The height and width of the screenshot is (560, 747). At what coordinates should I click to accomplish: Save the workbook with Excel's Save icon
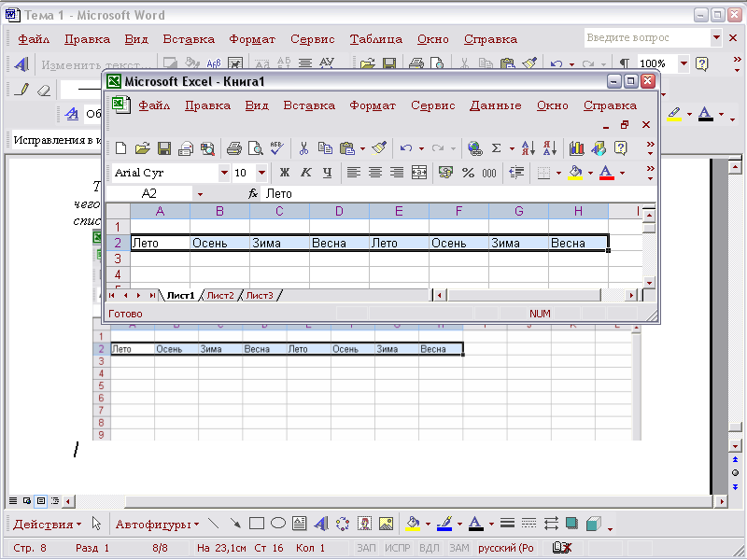(x=164, y=148)
